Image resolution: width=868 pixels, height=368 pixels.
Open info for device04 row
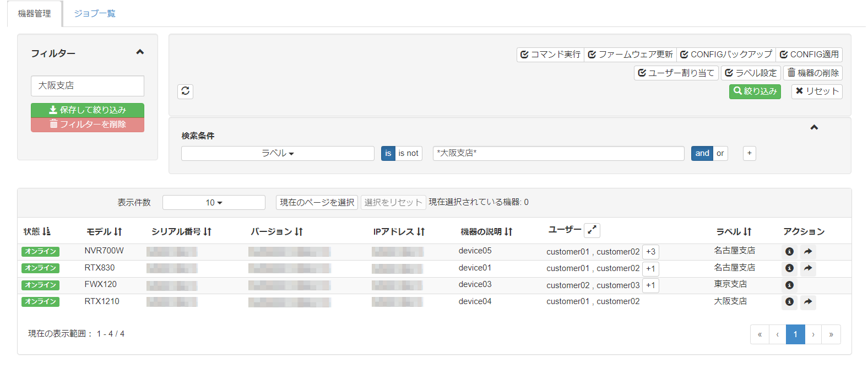coord(789,302)
